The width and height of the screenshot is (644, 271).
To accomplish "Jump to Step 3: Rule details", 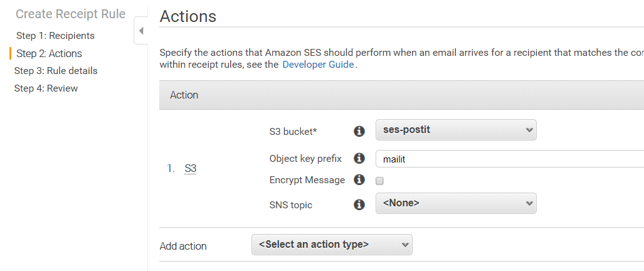I will [56, 71].
